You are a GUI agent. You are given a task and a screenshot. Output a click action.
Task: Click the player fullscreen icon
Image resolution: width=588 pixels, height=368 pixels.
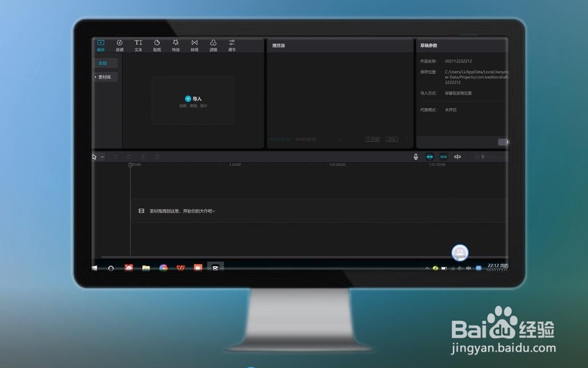point(406,139)
